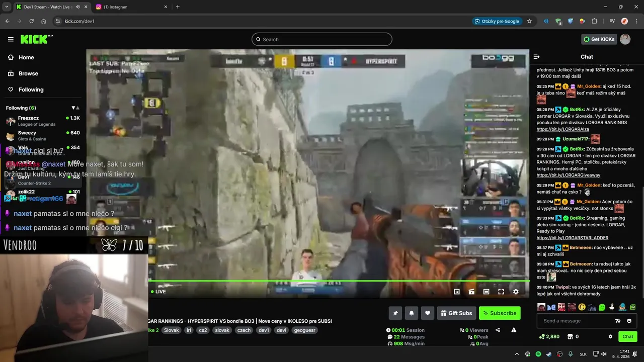Click the KICK logo
The image size is (644, 362).
coord(37,39)
